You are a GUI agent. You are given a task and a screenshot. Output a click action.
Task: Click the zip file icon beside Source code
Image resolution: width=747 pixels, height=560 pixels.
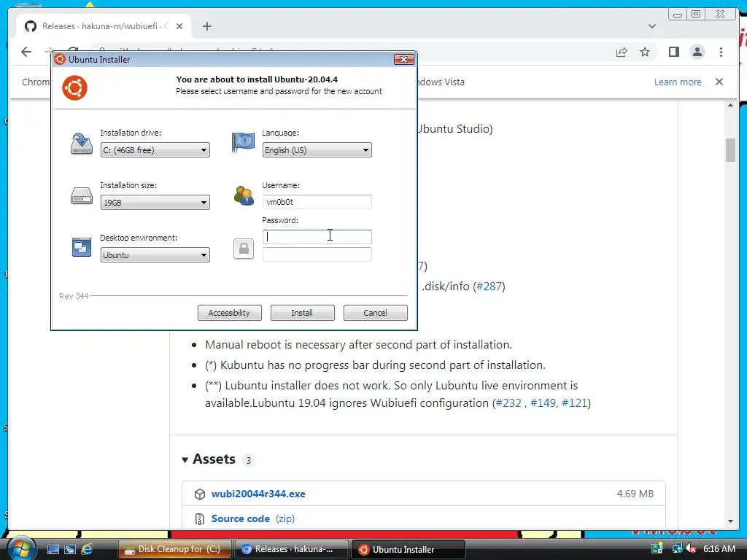200,519
